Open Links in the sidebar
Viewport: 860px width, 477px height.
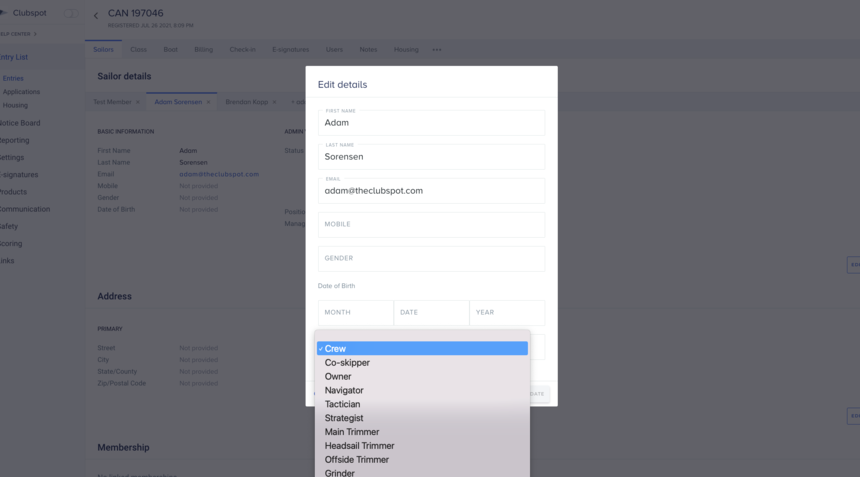pyautogui.click(x=7, y=261)
